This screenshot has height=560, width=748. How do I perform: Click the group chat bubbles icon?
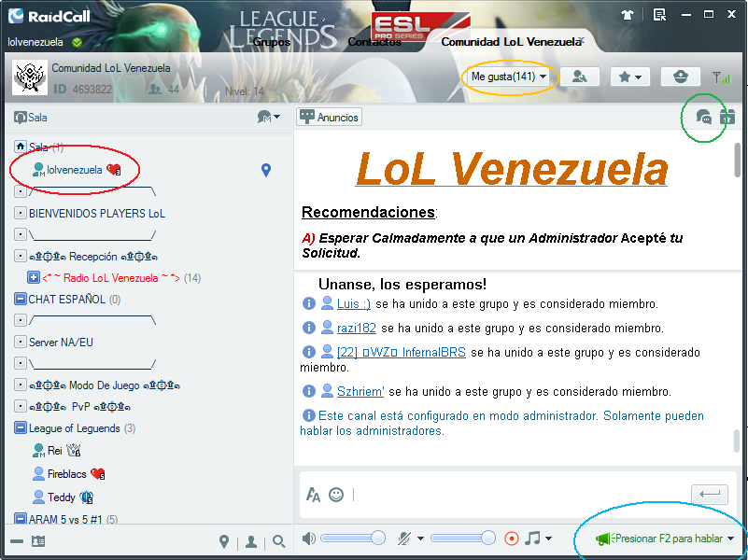pyautogui.click(x=704, y=117)
